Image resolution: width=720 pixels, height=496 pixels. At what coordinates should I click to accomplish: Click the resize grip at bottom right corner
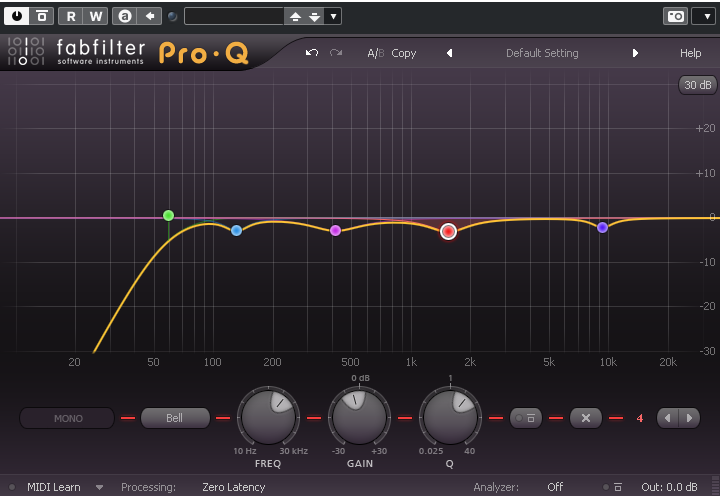click(x=714, y=486)
